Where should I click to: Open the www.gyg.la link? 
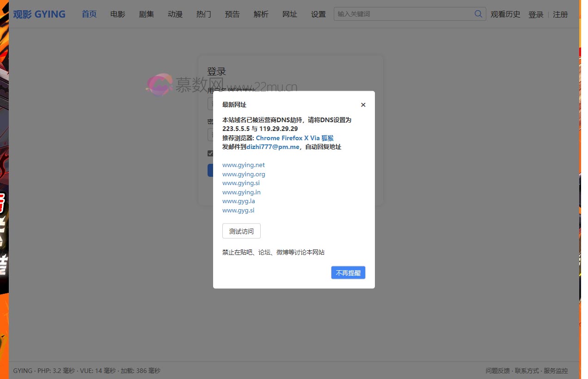click(x=239, y=201)
